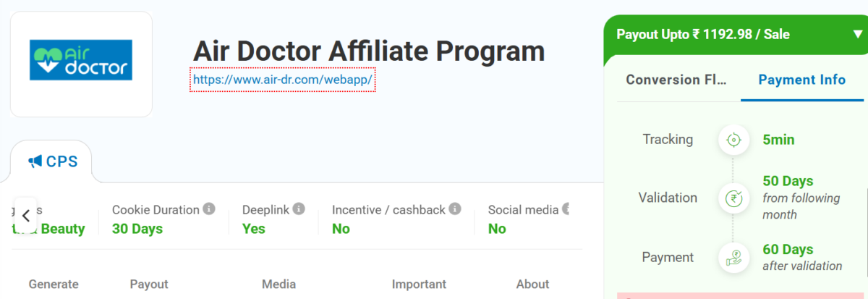The width and height of the screenshot is (868, 299).
Task: Click the Payment hand-coin icon
Action: pyautogui.click(x=733, y=258)
